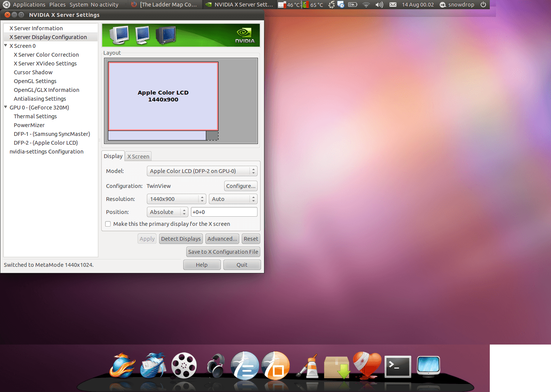Open the film reel video player
This screenshot has width=551, height=392.
tap(184, 366)
